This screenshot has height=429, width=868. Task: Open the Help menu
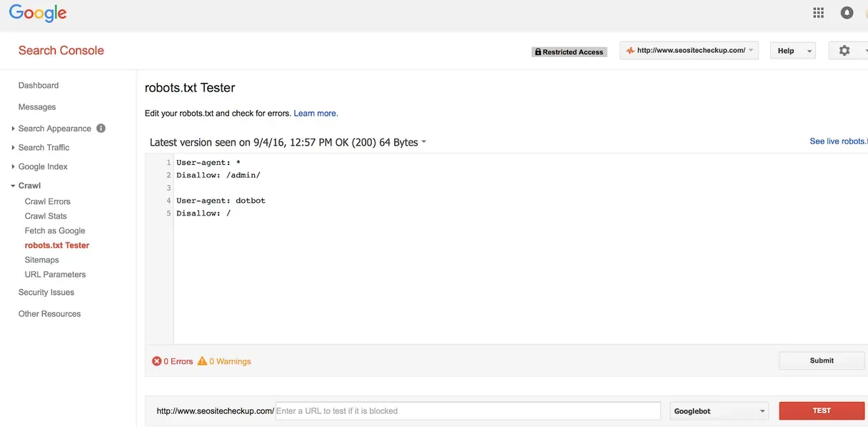point(792,51)
